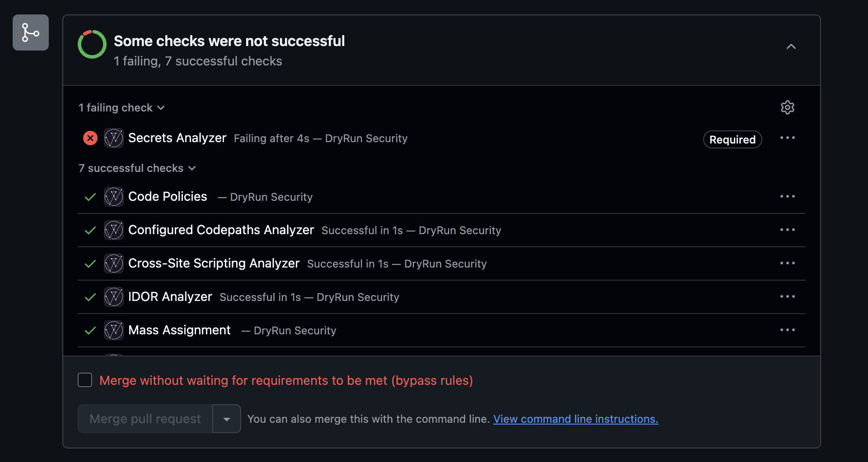868x462 pixels.
Task: Click the DryRun Security icon for IDOR Analyzer
Action: pyautogui.click(x=113, y=297)
